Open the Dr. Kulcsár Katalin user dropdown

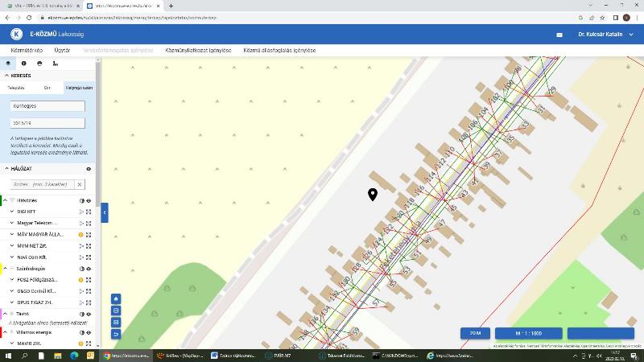(605, 35)
